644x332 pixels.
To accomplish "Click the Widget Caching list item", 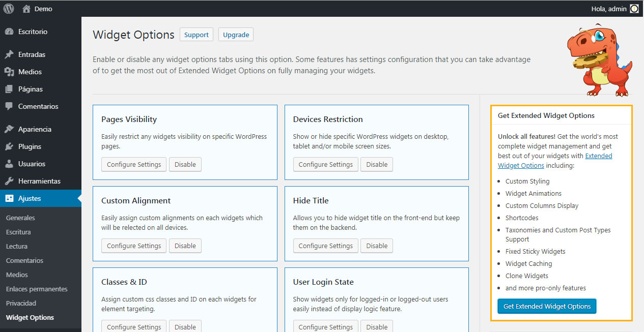I will 528,263.
